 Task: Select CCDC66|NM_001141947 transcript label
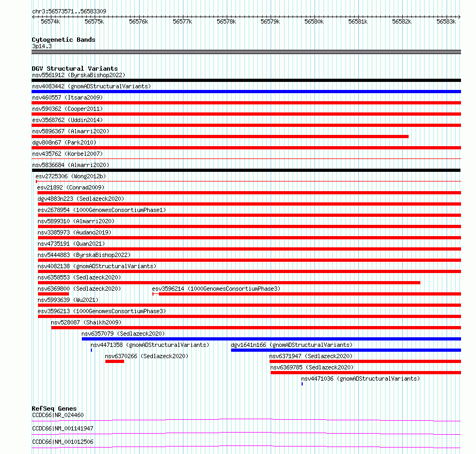[63, 428]
